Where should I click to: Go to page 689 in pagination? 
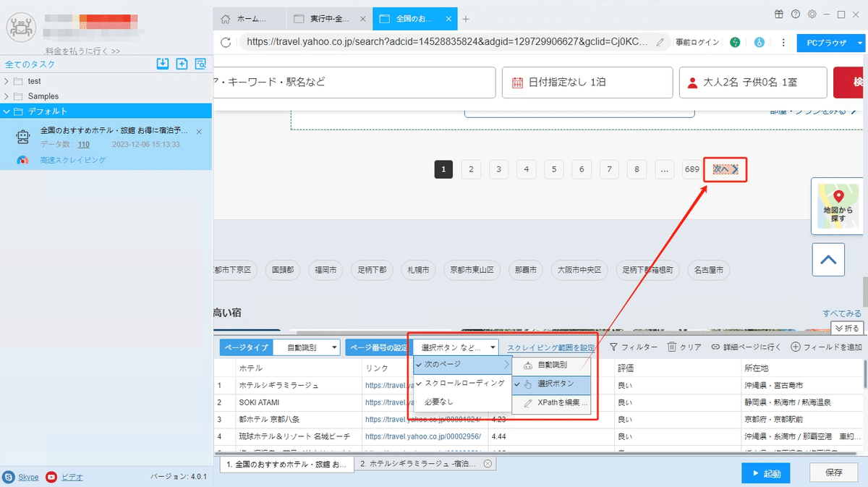[x=692, y=169]
